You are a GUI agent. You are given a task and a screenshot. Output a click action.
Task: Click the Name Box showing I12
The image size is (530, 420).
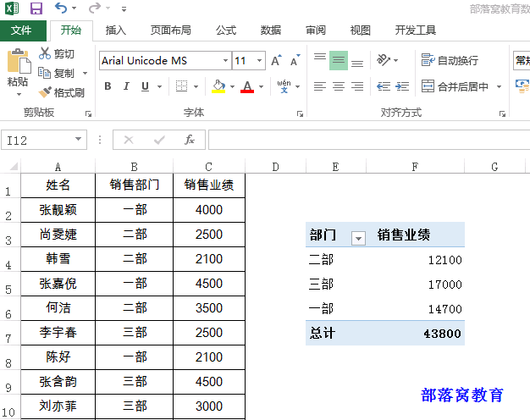[38, 141]
